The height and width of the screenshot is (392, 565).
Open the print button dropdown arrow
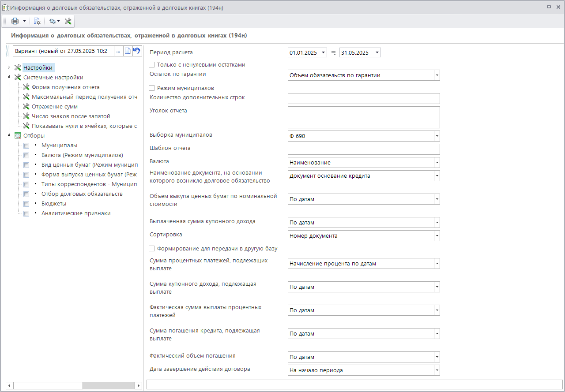click(25, 21)
